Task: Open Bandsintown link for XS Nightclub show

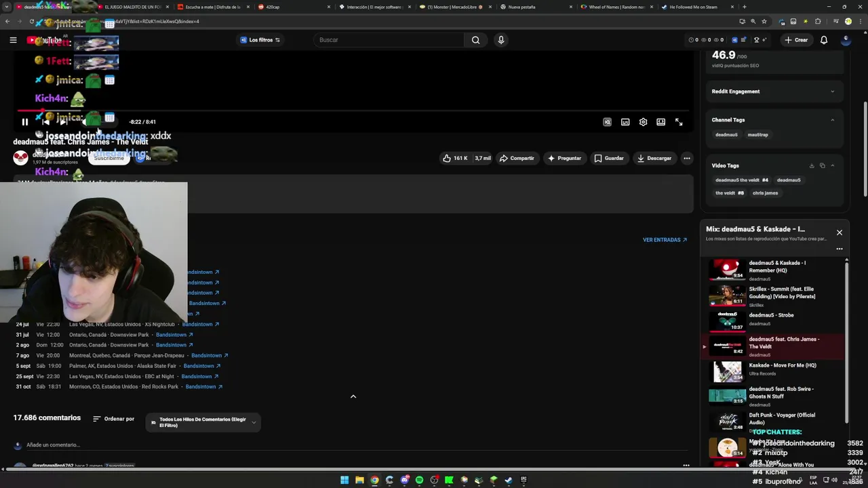Action: point(201,324)
